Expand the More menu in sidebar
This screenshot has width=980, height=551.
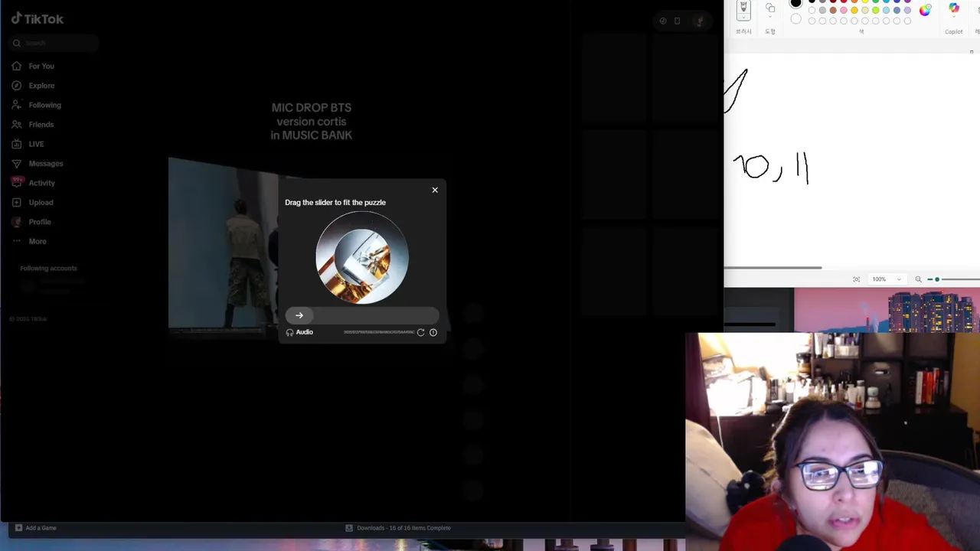[29, 241]
